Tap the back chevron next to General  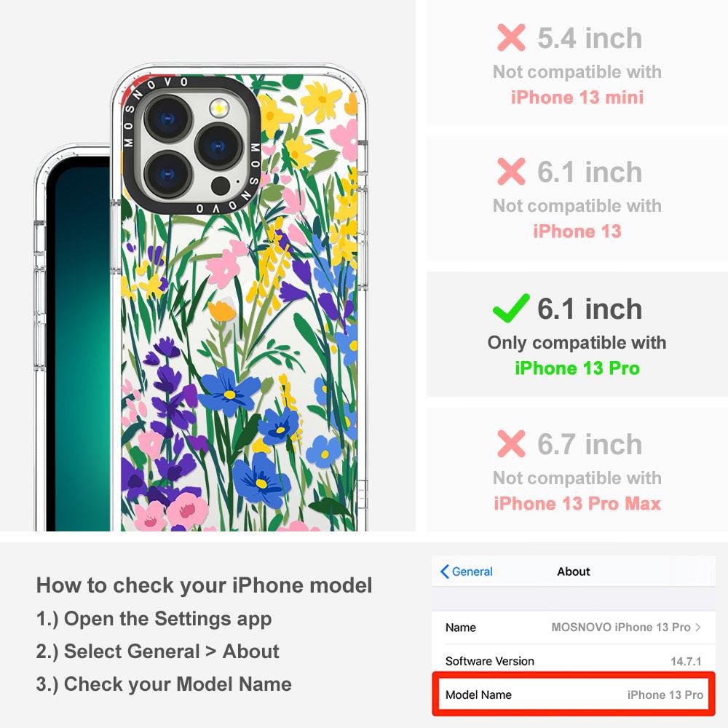click(444, 571)
